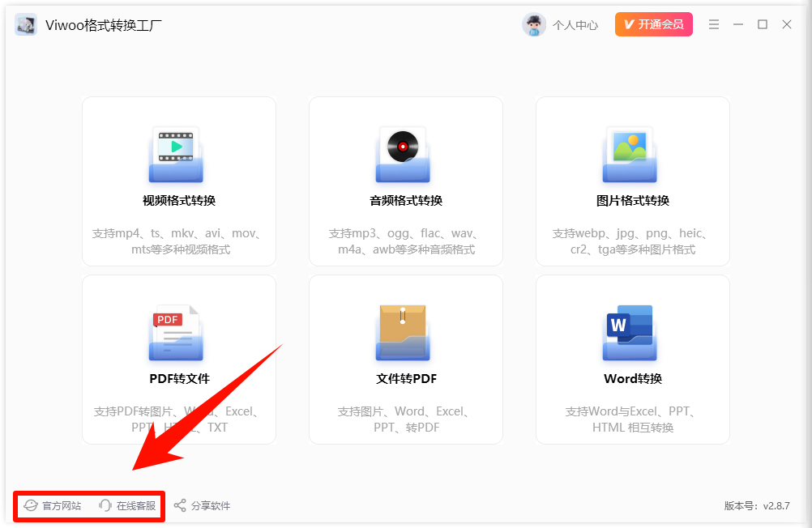Click the share icon beside 分享软件
Viewport: 812px width, 528px height.
coord(180,505)
